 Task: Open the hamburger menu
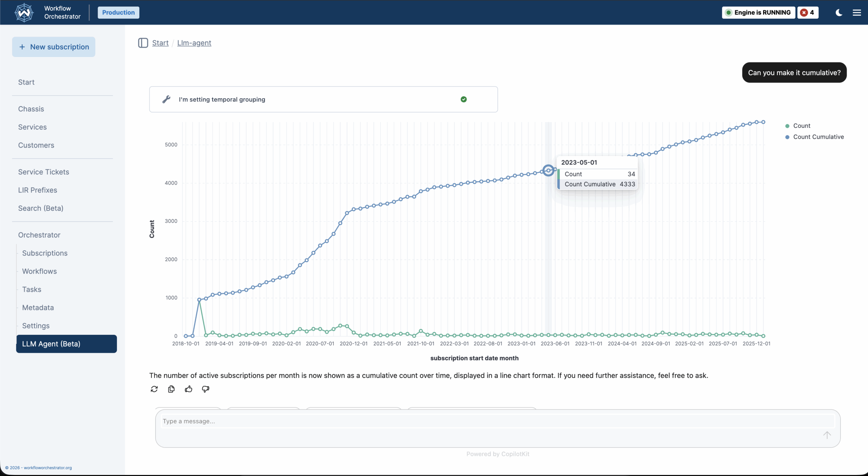click(x=857, y=13)
